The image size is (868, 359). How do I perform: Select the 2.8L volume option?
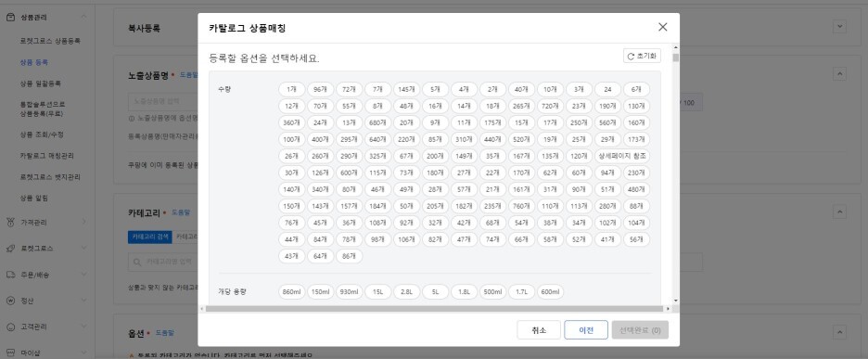(x=407, y=292)
